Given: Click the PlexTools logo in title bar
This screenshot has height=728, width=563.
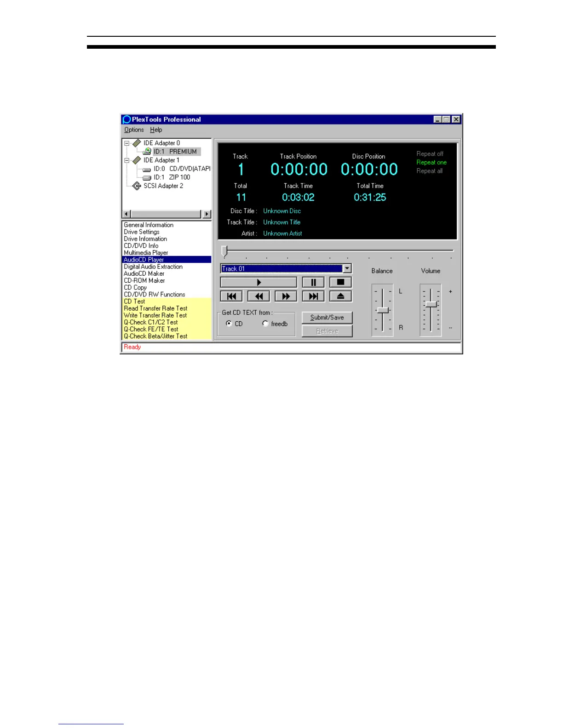Looking at the screenshot, I should (127, 119).
